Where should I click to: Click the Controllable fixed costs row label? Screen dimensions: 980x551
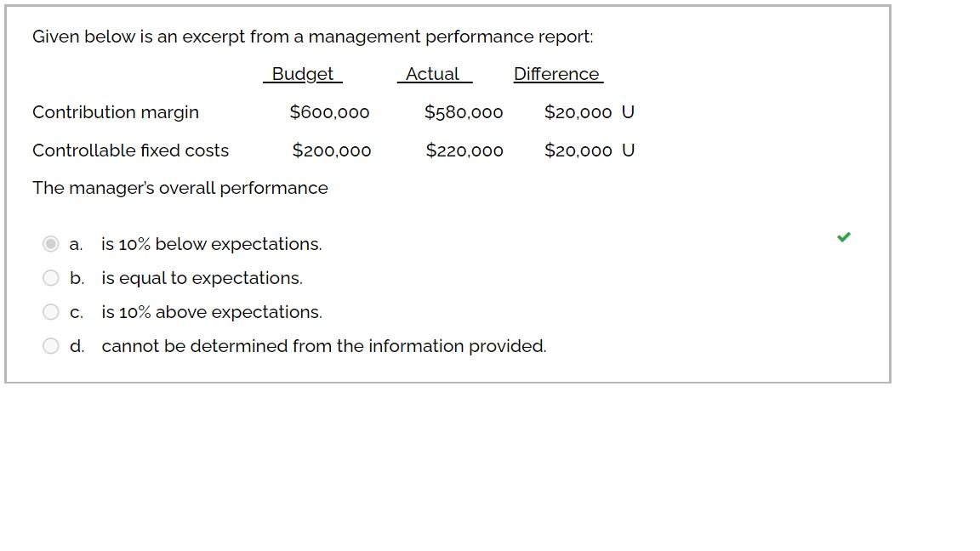(x=130, y=151)
